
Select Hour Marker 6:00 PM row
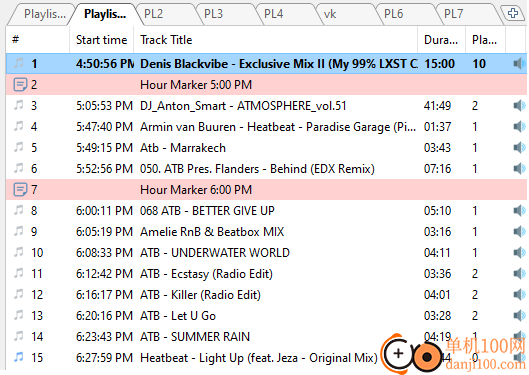(x=266, y=190)
